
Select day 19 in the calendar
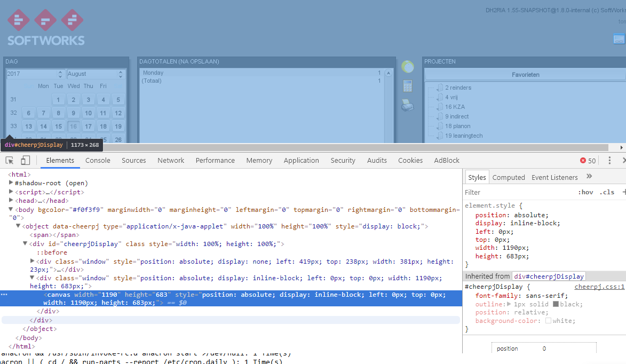pyautogui.click(x=118, y=126)
